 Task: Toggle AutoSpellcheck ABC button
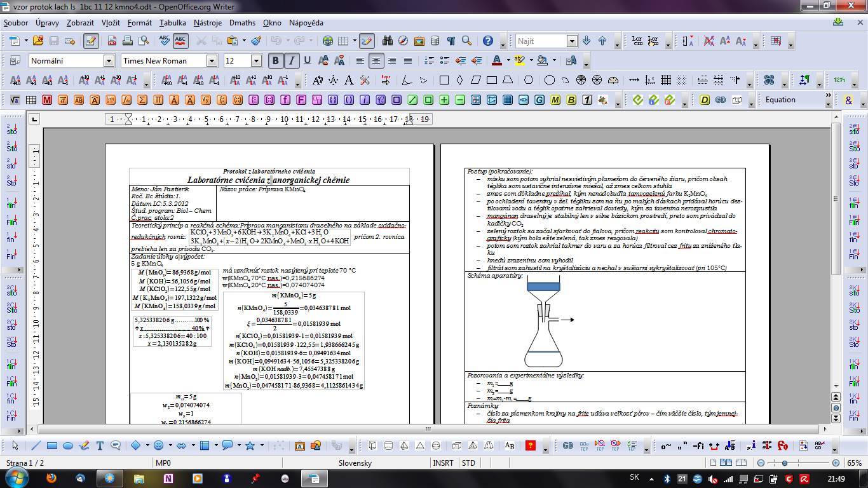[180, 41]
